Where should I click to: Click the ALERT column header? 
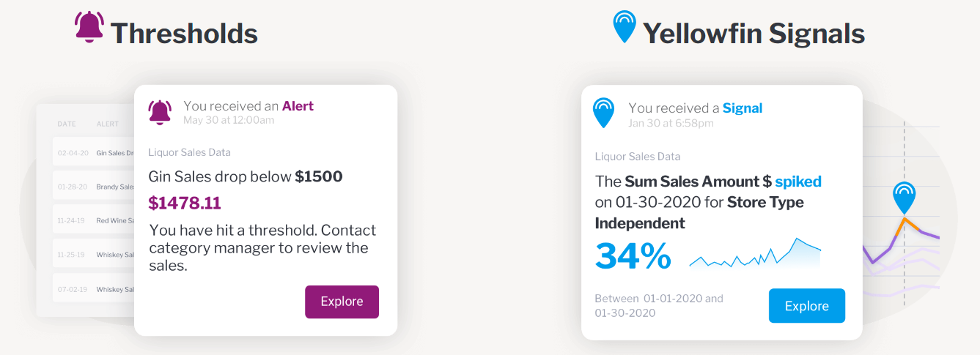pos(108,124)
